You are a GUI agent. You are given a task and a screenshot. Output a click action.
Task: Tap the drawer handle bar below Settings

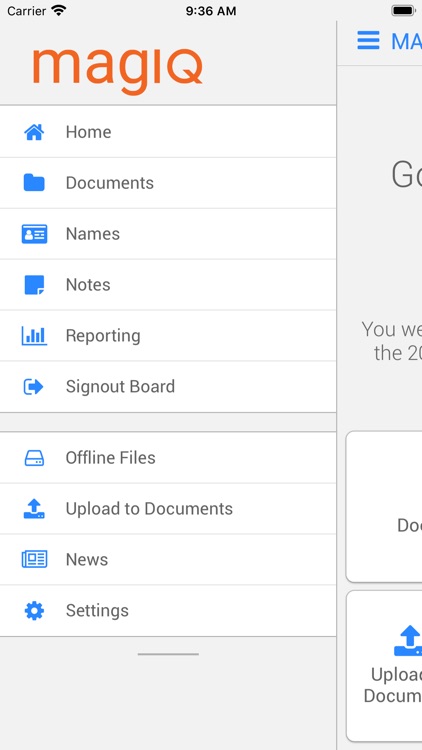tap(168, 654)
